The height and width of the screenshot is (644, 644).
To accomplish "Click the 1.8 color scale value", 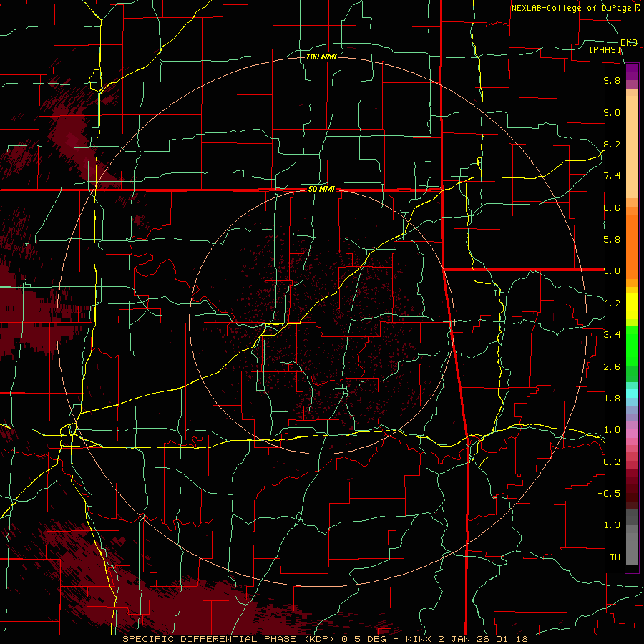I will tap(612, 399).
